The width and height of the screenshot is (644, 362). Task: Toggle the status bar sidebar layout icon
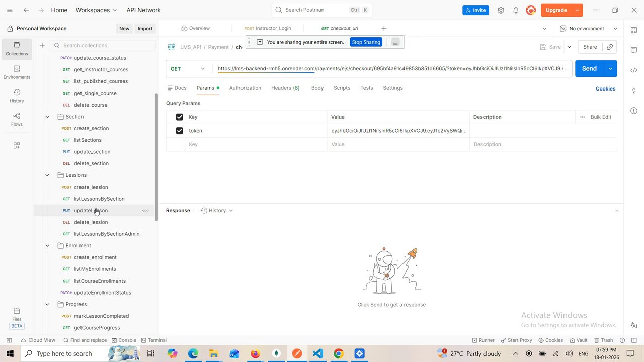[x=9, y=340]
